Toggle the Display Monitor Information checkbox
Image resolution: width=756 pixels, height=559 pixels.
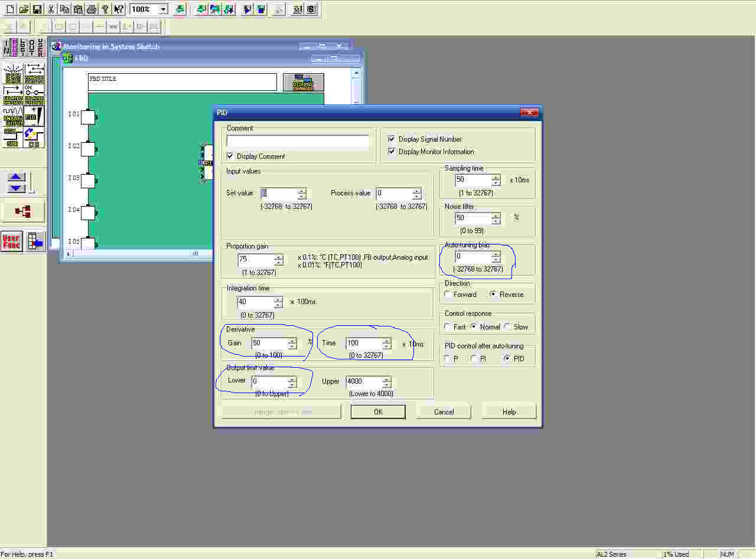pyautogui.click(x=392, y=152)
